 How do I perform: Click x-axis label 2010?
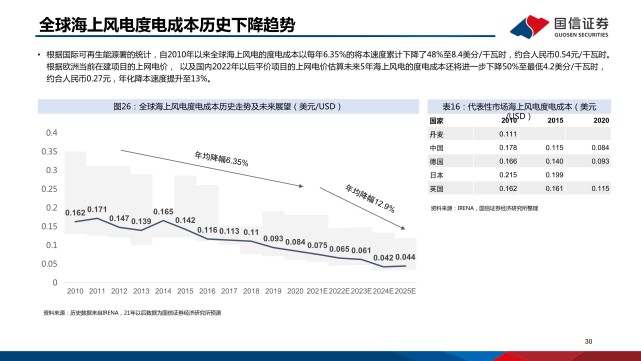75,291
